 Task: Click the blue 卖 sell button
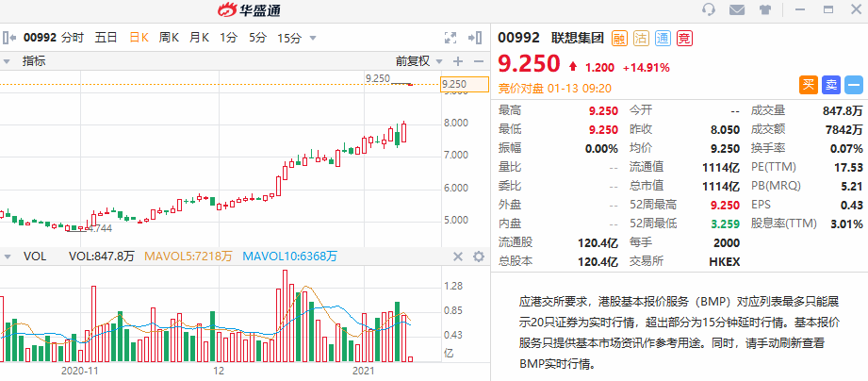tap(831, 85)
